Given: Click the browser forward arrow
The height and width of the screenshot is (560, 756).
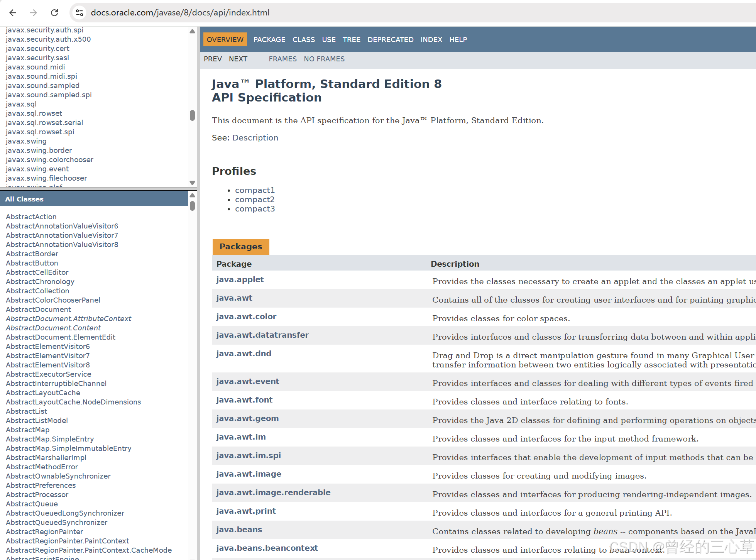Looking at the screenshot, I should 34,13.
